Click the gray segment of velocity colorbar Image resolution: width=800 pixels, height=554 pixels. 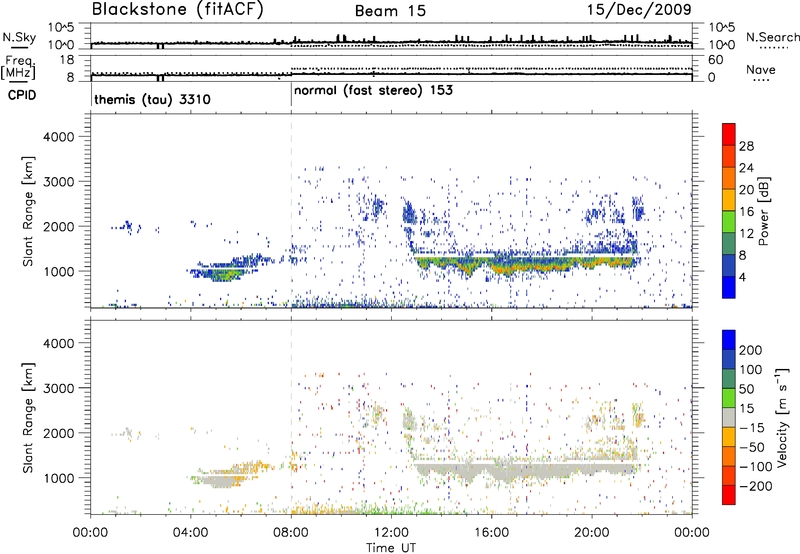click(x=729, y=417)
